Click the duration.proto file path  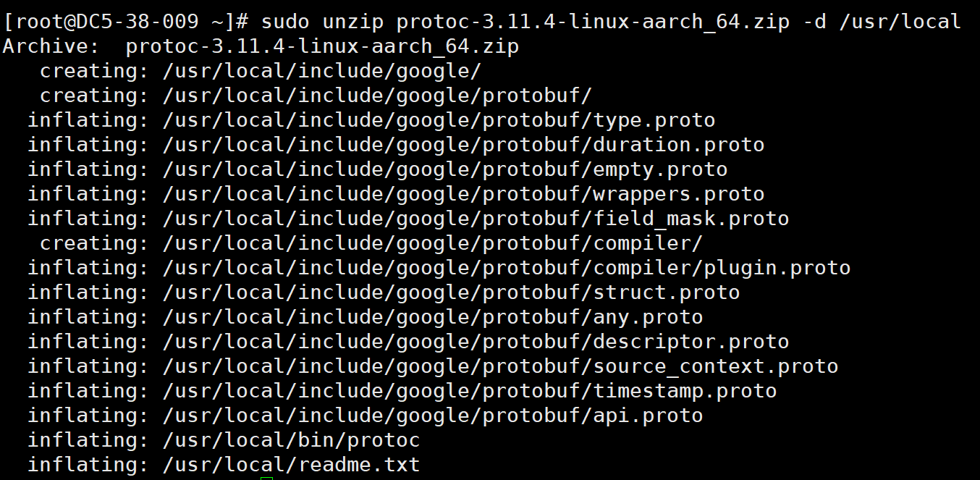[463, 145]
